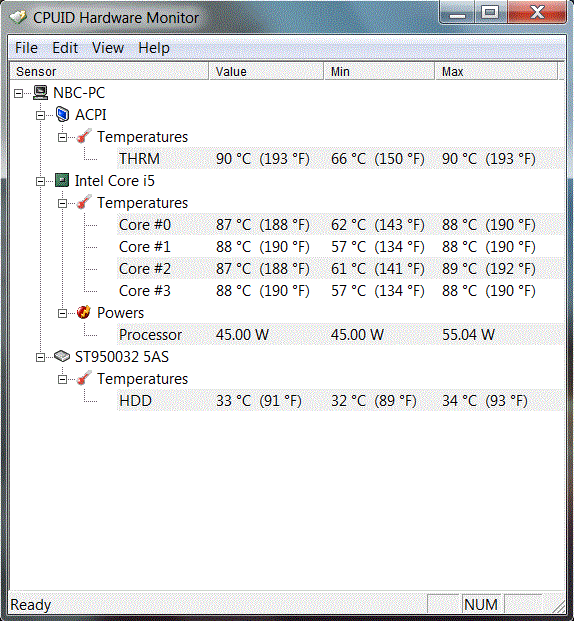Open the Help menu
The width and height of the screenshot is (574, 621).
click(x=154, y=48)
